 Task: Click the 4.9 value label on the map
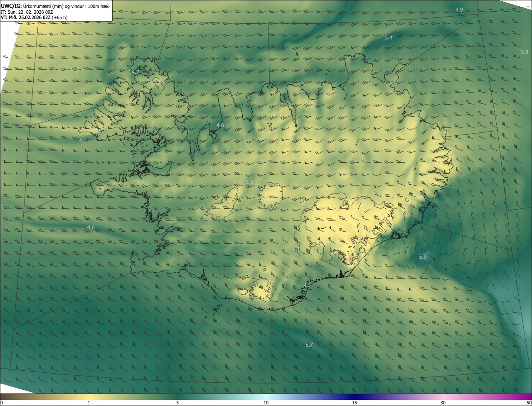(x=459, y=10)
